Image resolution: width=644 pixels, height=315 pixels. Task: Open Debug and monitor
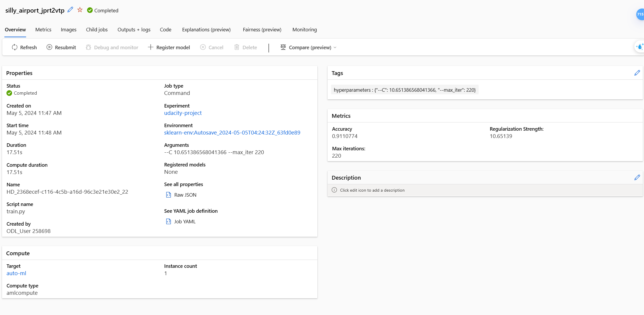click(112, 47)
